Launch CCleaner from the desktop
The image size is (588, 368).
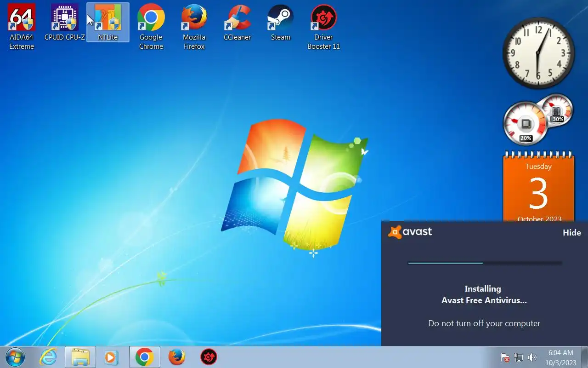pos(237,23)
